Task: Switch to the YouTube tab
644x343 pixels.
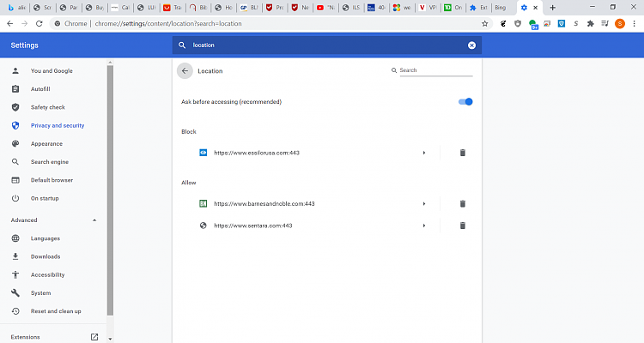Action: 325,8
